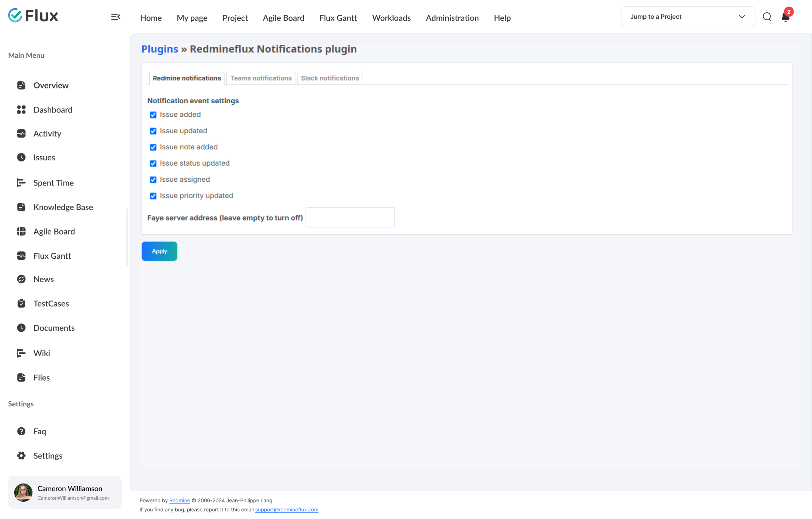This screenshot has height=519, width=812.
Task: Switch to Teams notifications tab
Action: click(x=261, y=78)
